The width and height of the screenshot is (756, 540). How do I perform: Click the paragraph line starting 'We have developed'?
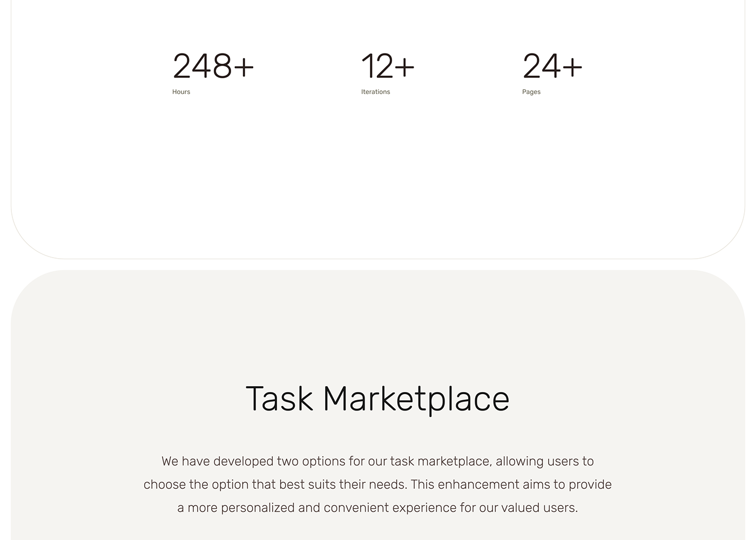[377, 461]
